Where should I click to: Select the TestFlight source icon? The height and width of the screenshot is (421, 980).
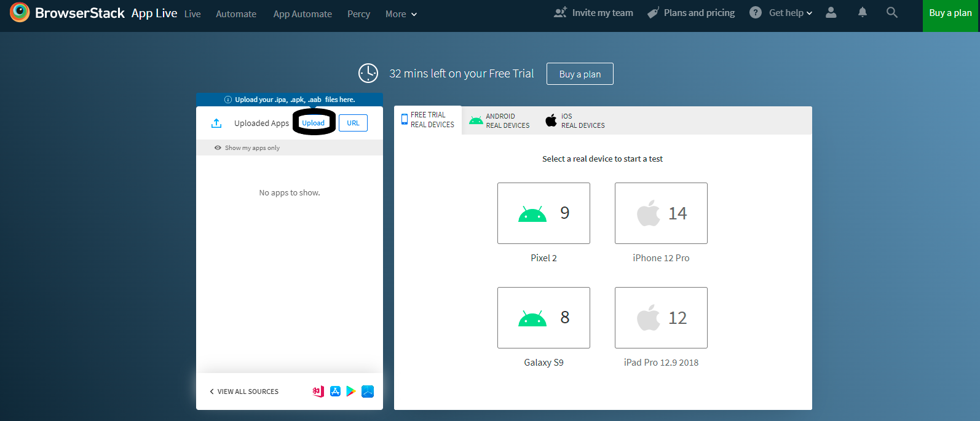coord(368,391)
